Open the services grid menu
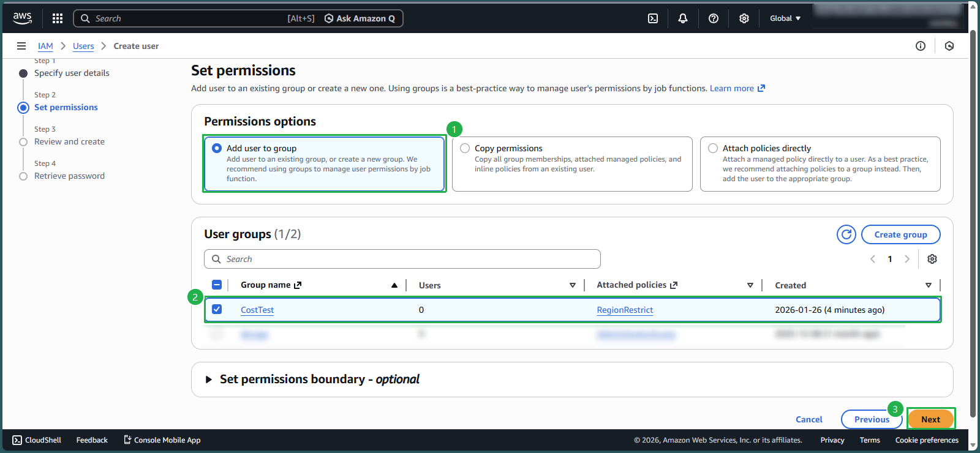The image size is (980, 453). point(58,18)
